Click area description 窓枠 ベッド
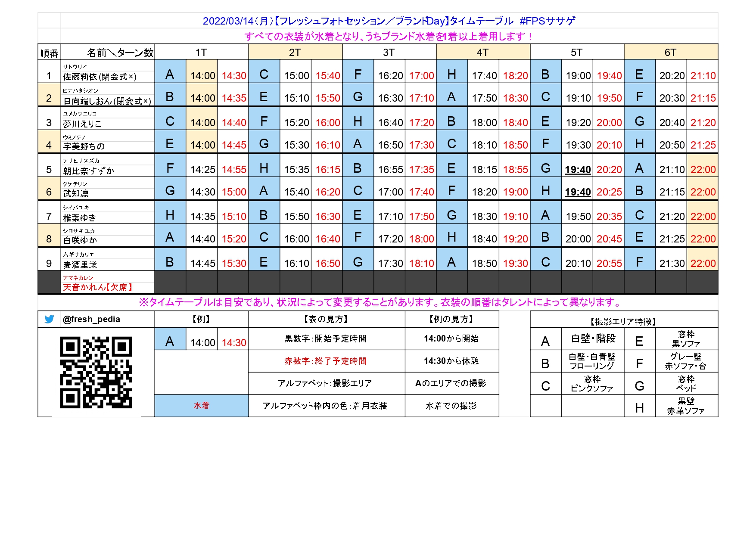Viewport: 756px width, 534px height. [686, 383]
